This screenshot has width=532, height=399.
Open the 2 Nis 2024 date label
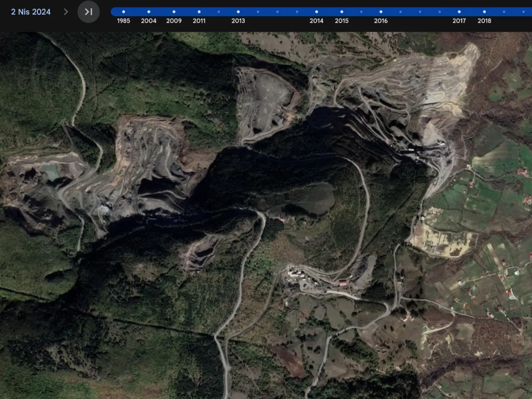(31, 12)
